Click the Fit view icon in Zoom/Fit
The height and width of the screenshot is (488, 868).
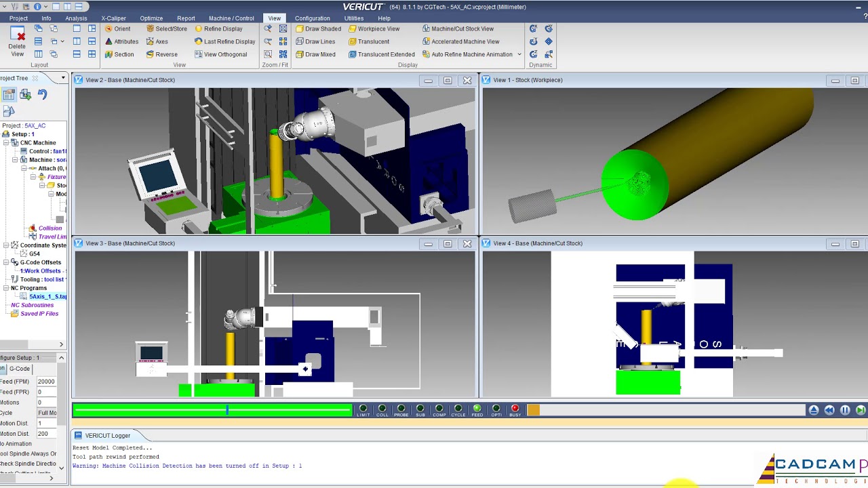283,28
